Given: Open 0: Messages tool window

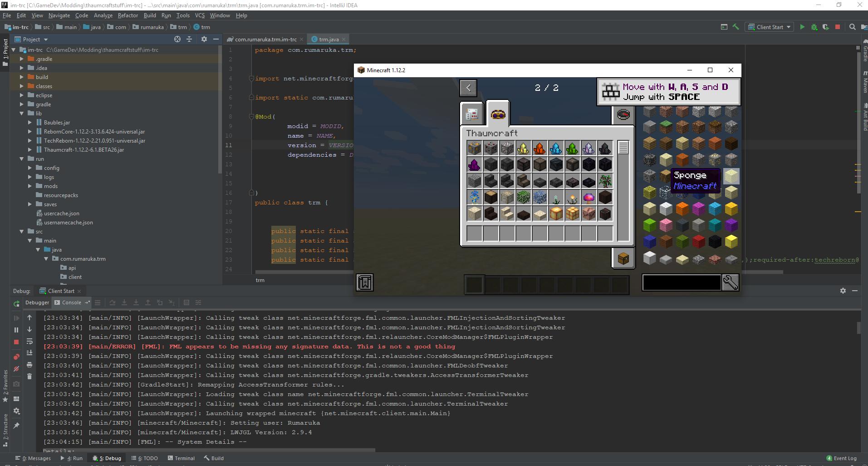Looking at the screenshot, I should coord(33,458).
